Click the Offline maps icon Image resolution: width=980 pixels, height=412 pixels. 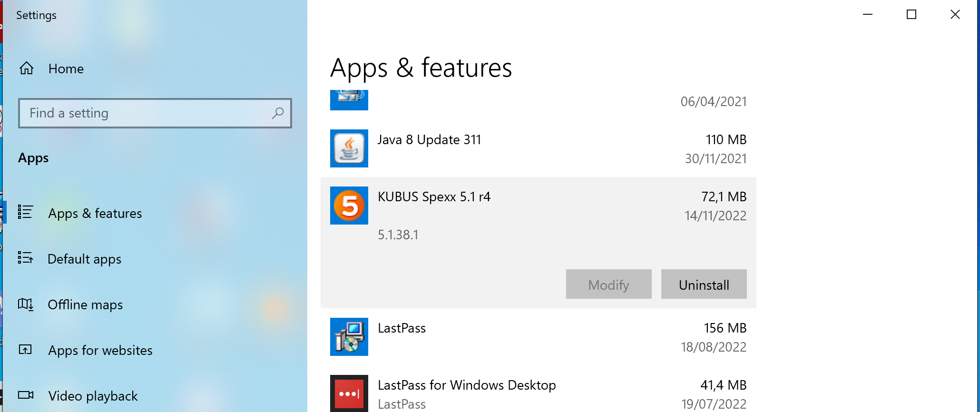pos(25,304)
